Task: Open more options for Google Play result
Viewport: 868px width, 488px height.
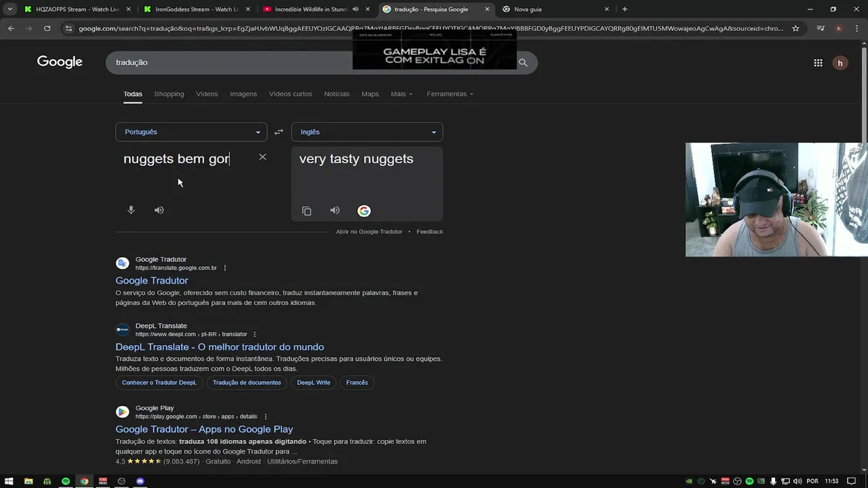Action: (x=265, y=417)
